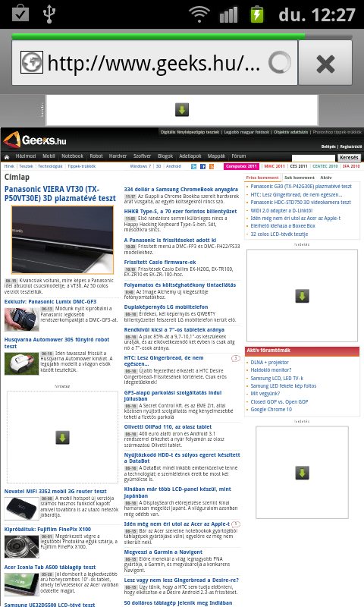This screenshot has height=607, width=364.
Task: Tap the globe favicon in address bar
Action: coord(31,62)
